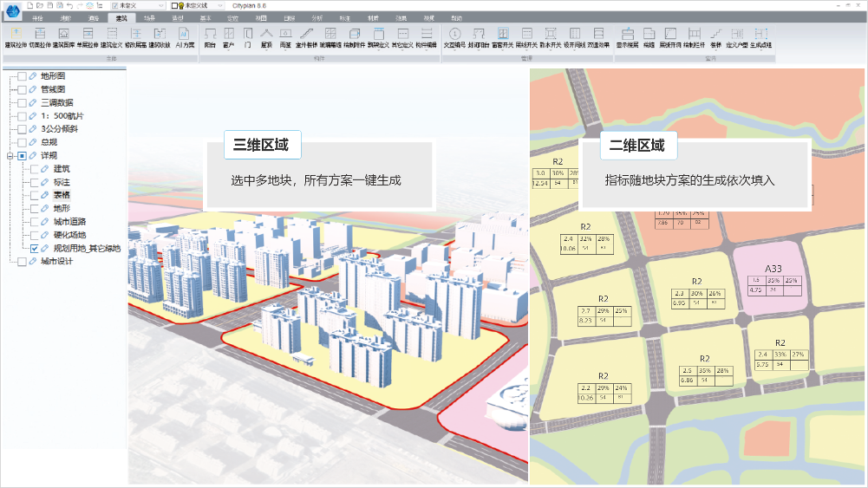Viewport: 868px width, 488px height.
Task: Pick the 玻璃幕墙 glass curtain wall tool
Action: click(330, 37)
